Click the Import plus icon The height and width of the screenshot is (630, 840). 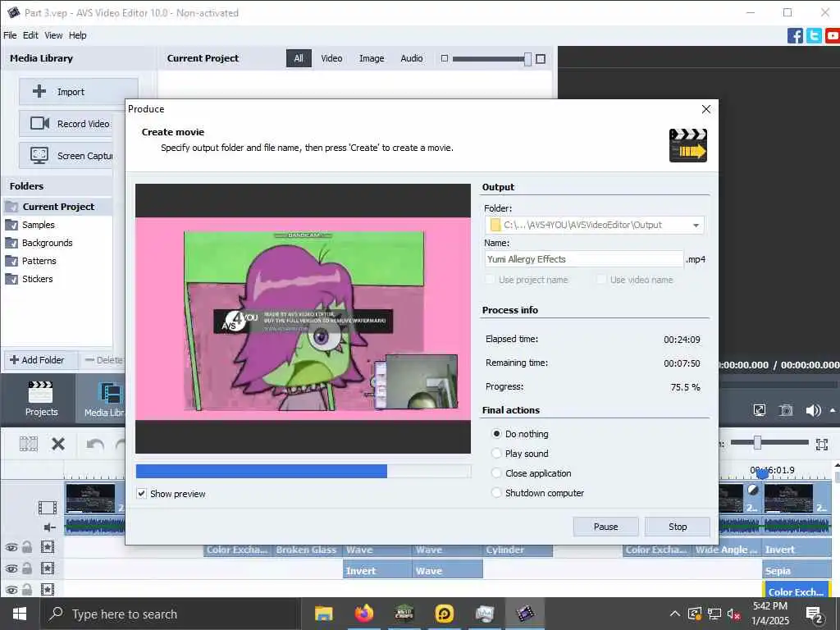pos(39,92)
